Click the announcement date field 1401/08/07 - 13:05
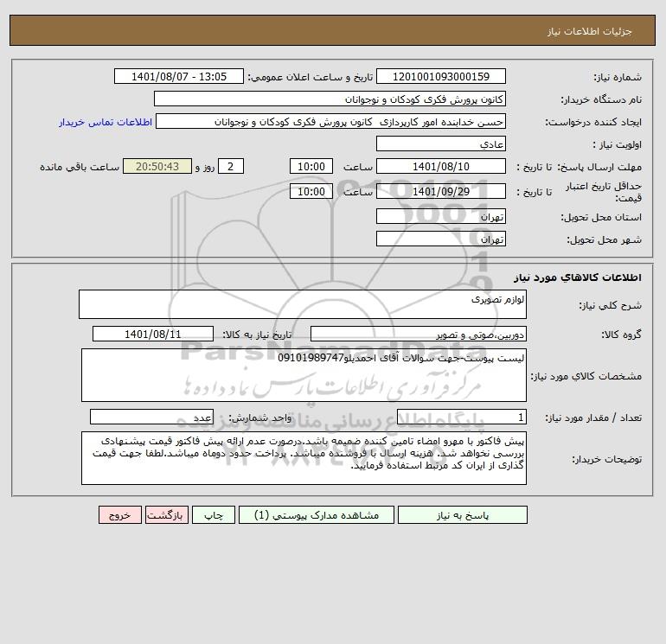The height and width of the screenshot is (644, 666). click(x=179, y=76)
